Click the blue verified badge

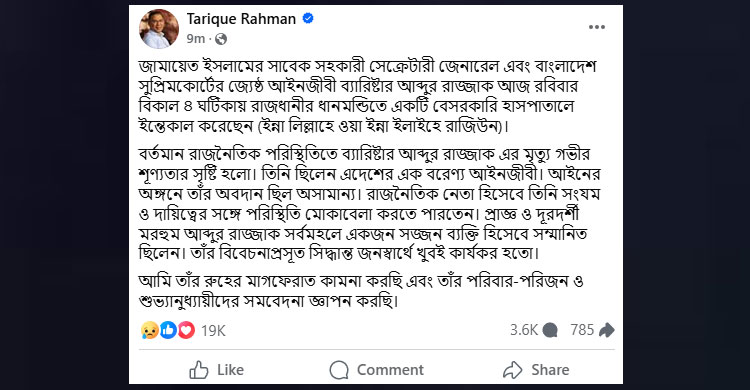[308, 19]
